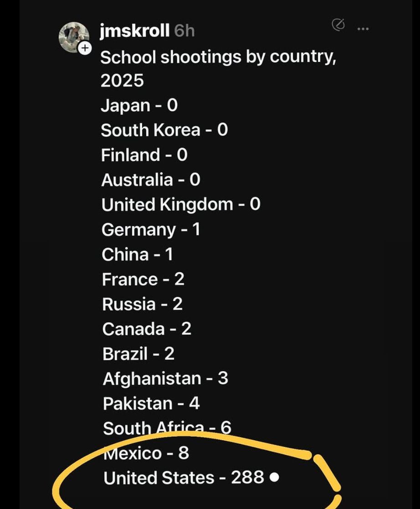Open the jmskroll username link
This screenshot has width=420, height=509.
pos(135,31)
